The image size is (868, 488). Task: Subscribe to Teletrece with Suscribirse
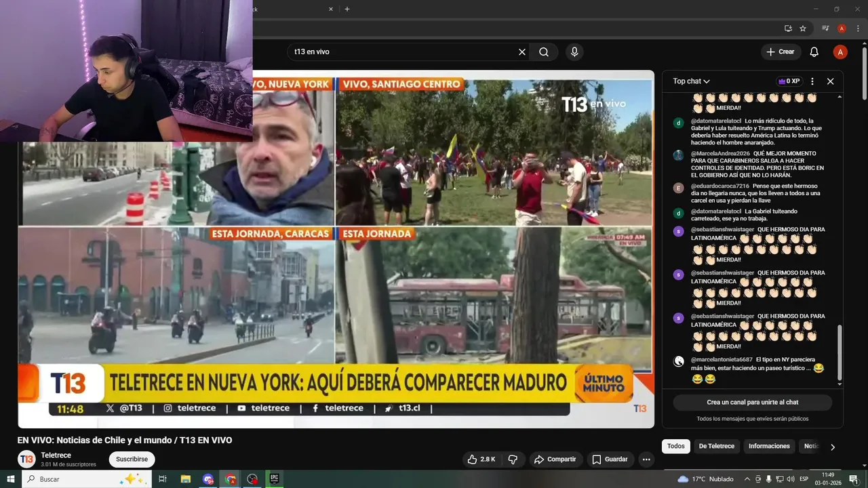pos(132,460)
